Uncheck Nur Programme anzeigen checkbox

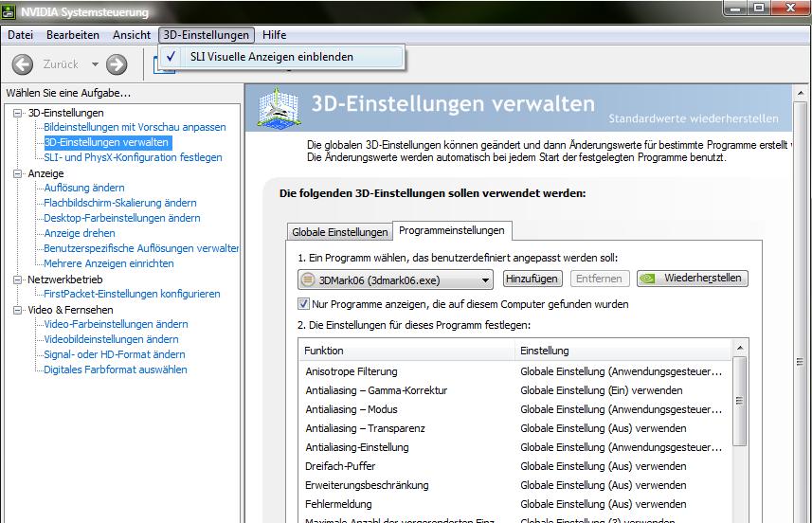click(303, 304)
